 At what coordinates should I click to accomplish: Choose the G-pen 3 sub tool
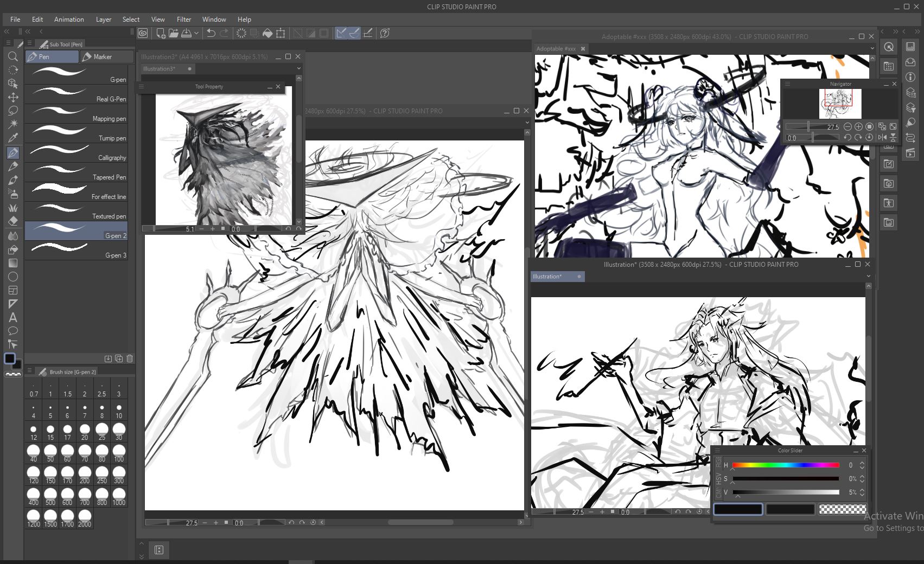coord(77,251)
